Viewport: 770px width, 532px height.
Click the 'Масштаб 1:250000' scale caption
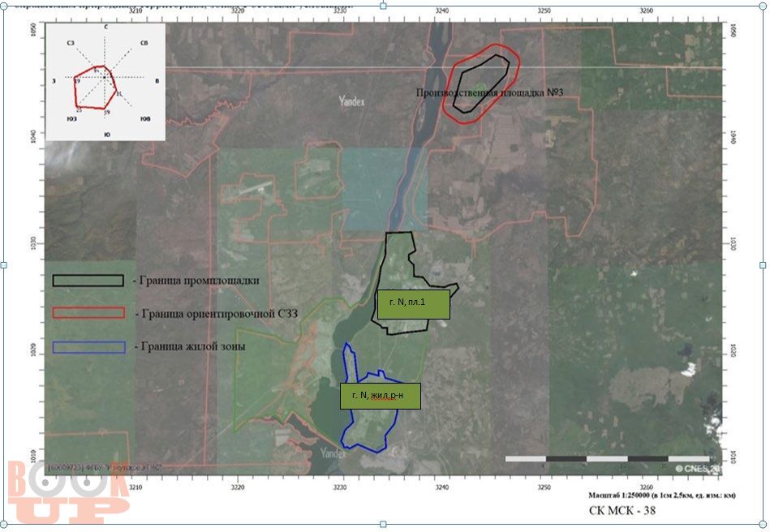(662, 496)
